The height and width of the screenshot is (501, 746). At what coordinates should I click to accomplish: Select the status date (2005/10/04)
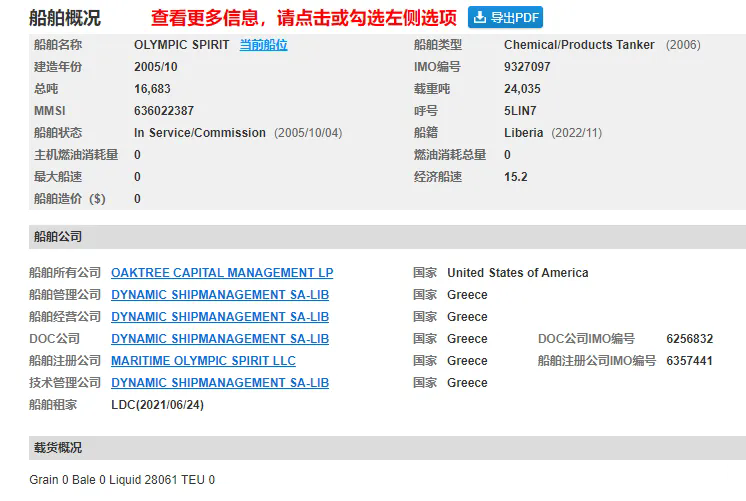point(308,133)
